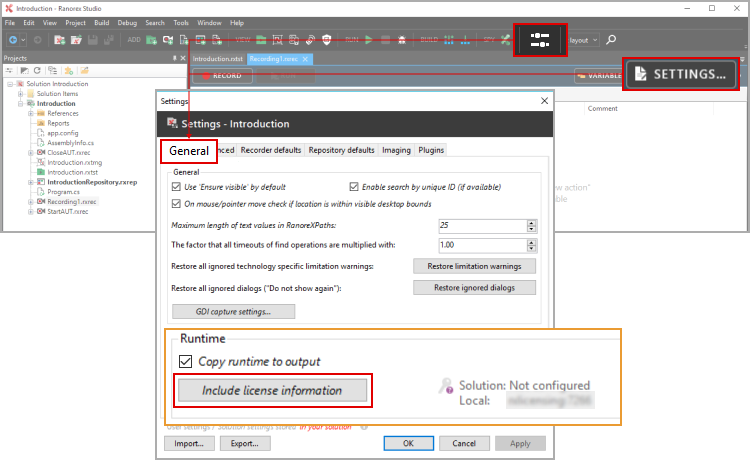750x460 pixels.
Task: Click the open solution toolbar icon
Action: pyautogui.click(x=76, y=40)
